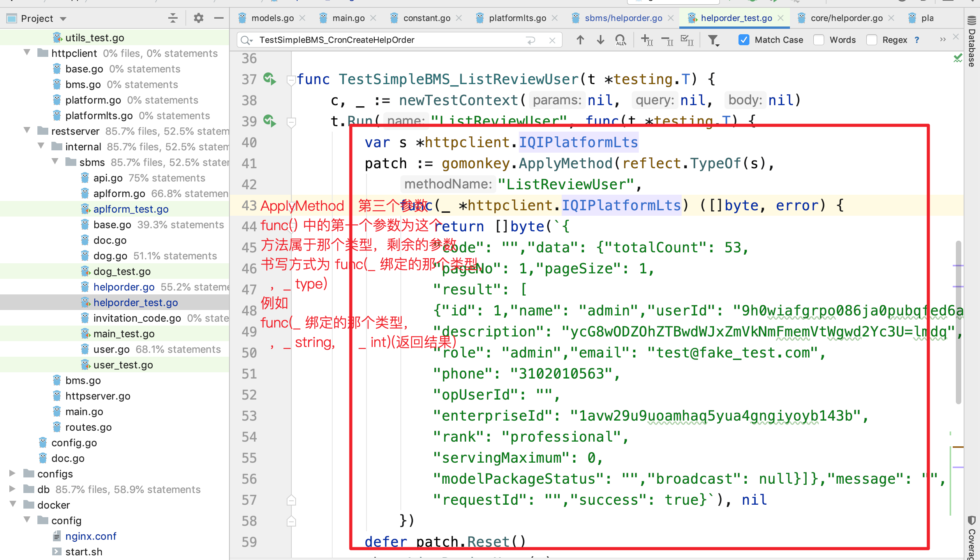Viewport: 980px width, 560px height.
Task: Clear the search field text
Action: pos(552,40)
